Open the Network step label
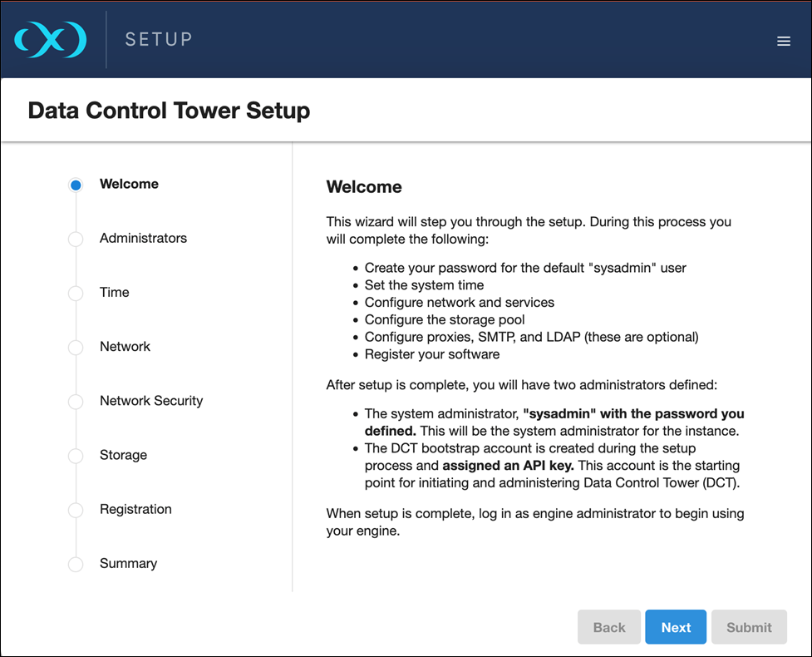Screen dimensions: 812x657 tap(125, 347)
